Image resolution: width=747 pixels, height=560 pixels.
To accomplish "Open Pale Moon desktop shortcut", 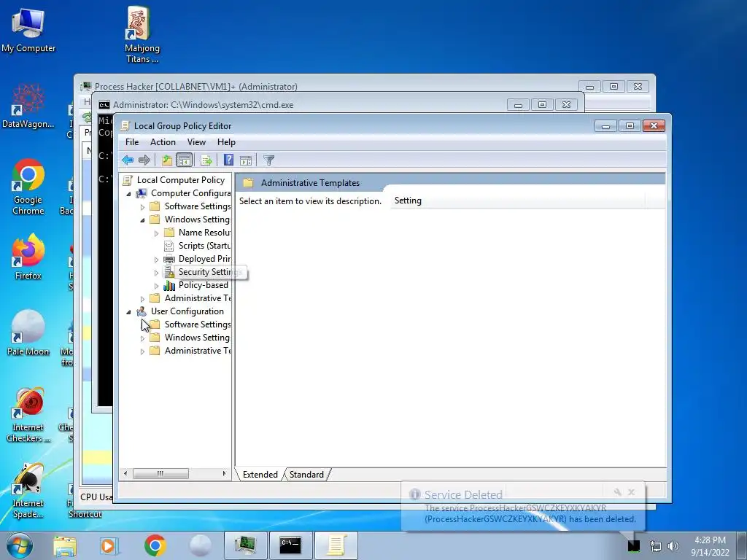I will (28, 332).
